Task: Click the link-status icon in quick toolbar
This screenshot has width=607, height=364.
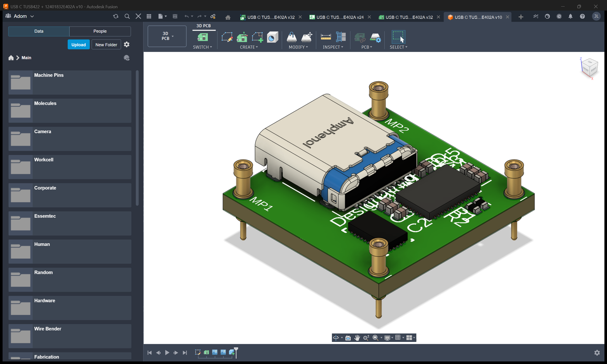Action: (x=213, y=16)
